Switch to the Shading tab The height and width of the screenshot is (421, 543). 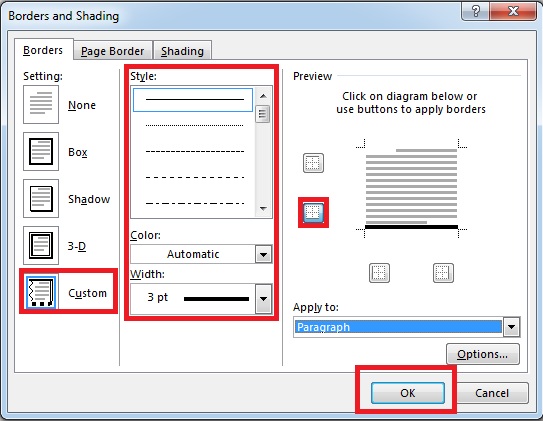[183, 51]
